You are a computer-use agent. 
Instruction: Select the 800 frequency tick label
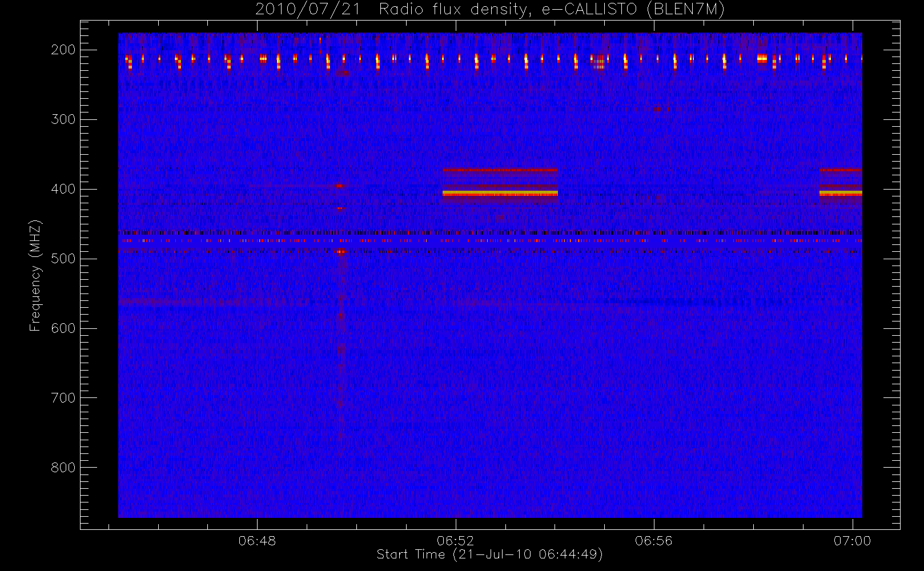pos(63,468)
